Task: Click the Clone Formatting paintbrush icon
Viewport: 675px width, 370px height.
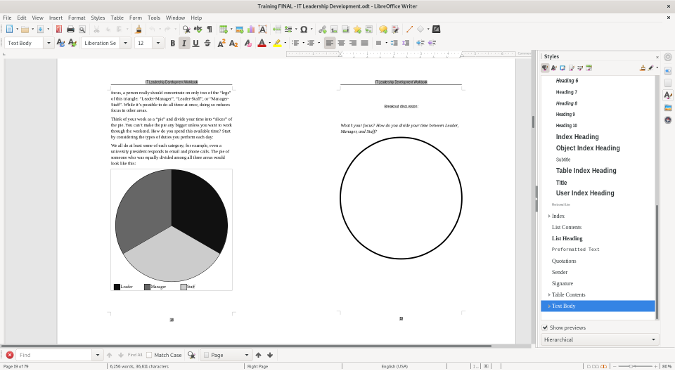Action: (x=138, y=29)
